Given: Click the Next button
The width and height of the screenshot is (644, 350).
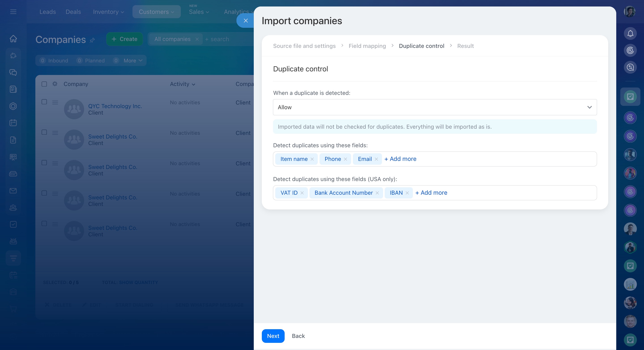Looking at the screenshot, I should pos(273,336).
